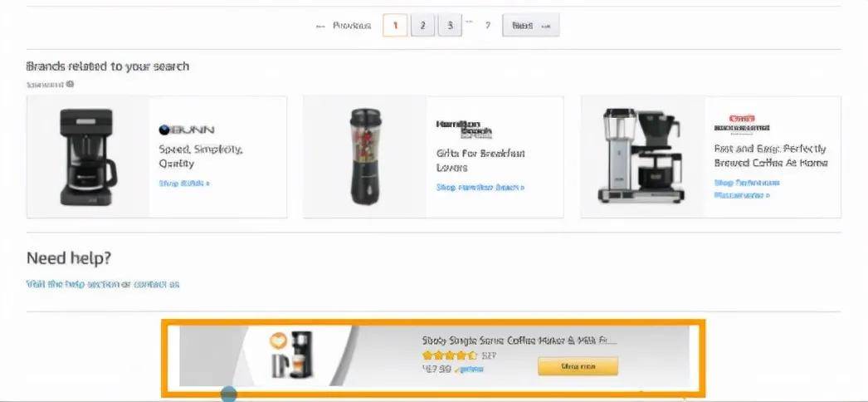Go to results page 2
Viewport: 868px width, 402px height.
[422, 26]
